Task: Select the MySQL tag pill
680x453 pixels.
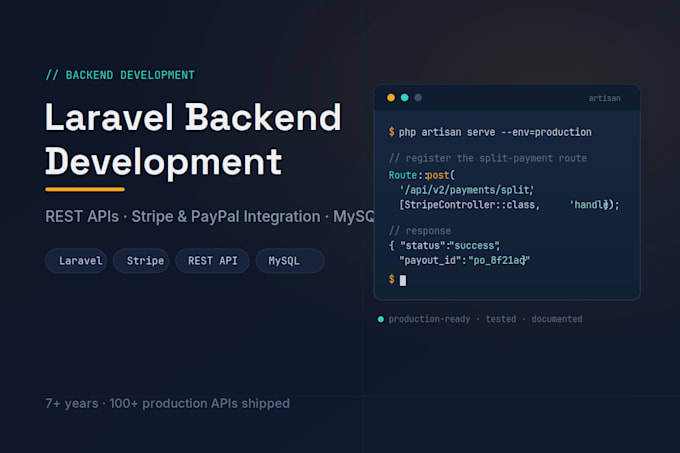Action: [290, 261]
